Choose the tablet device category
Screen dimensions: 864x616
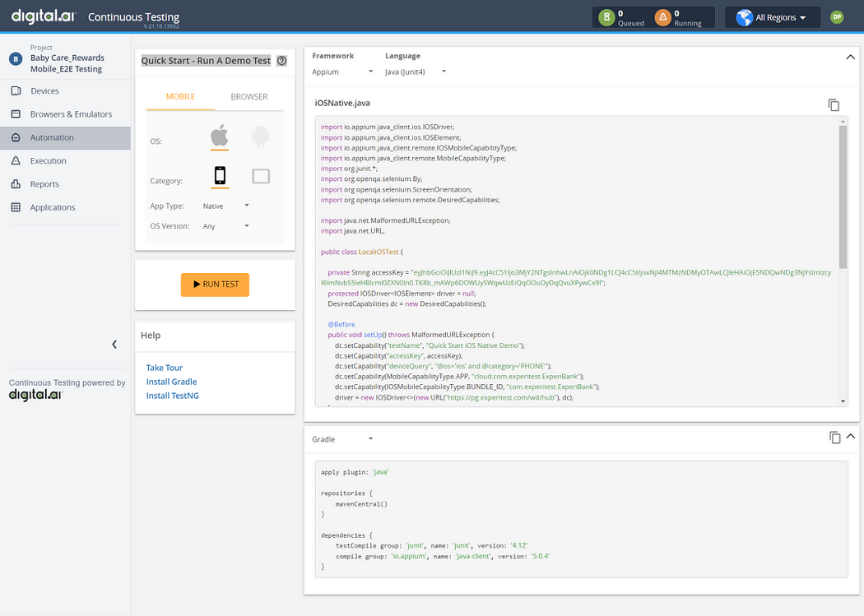tap(261, 176)
